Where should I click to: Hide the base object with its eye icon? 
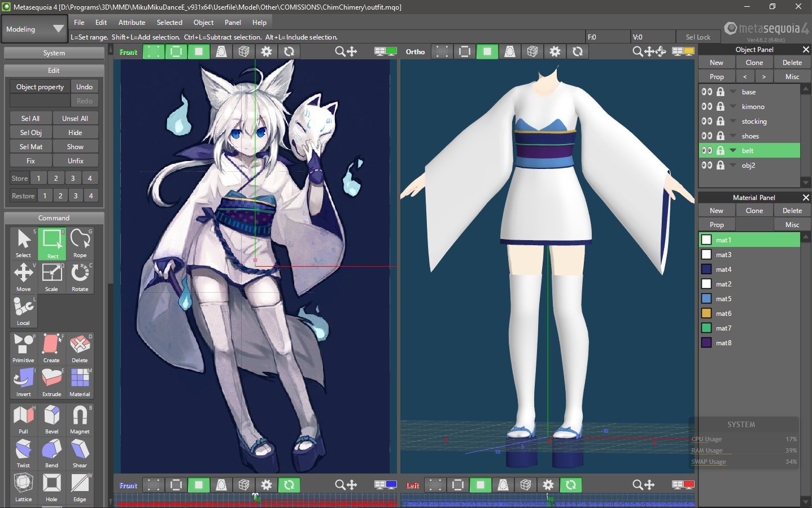706,92
